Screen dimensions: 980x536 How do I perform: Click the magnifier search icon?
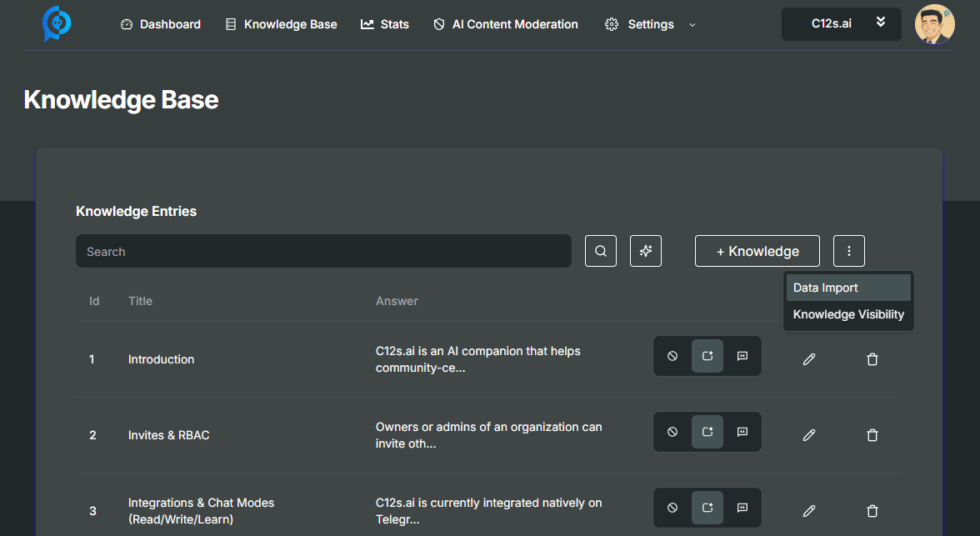601,251
